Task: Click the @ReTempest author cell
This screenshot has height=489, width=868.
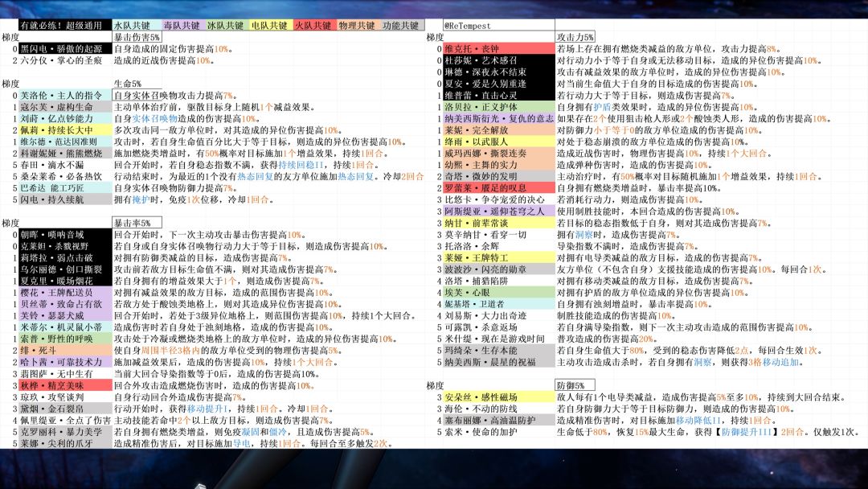Action: [499, 26]
